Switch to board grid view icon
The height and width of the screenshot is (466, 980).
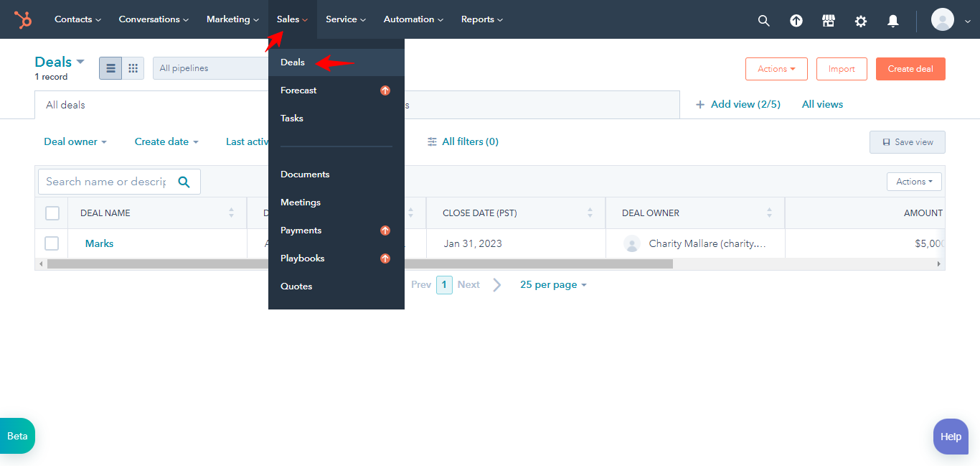point(133,68)
